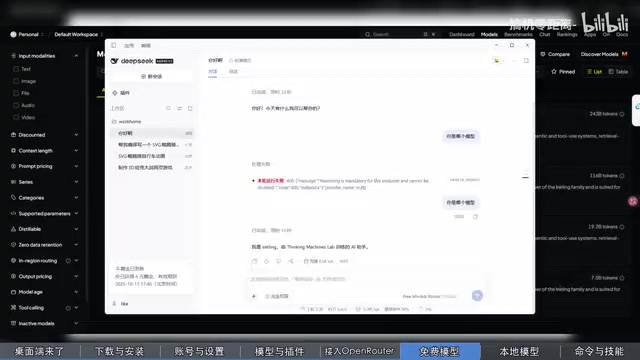The width and height of the screenshot is (640, 360).
Task: Open the Free Models Router model selector
Action: pos(429,296)
